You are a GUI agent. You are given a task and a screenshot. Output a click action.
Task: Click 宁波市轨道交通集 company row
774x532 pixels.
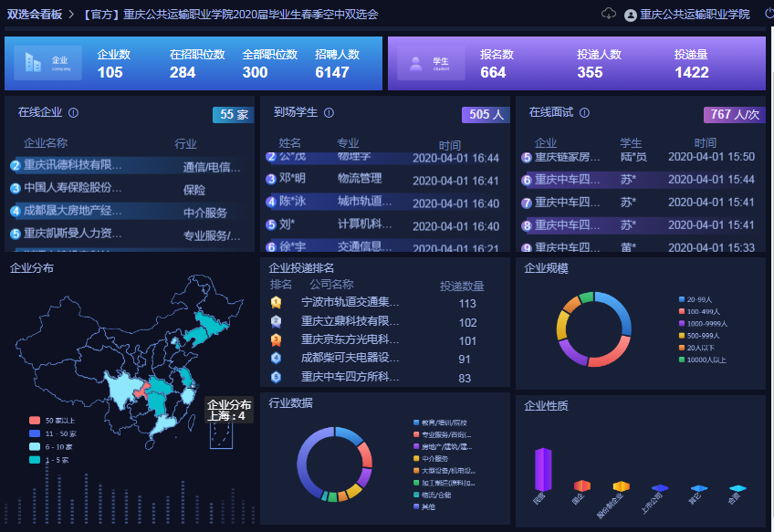(350, 303)
